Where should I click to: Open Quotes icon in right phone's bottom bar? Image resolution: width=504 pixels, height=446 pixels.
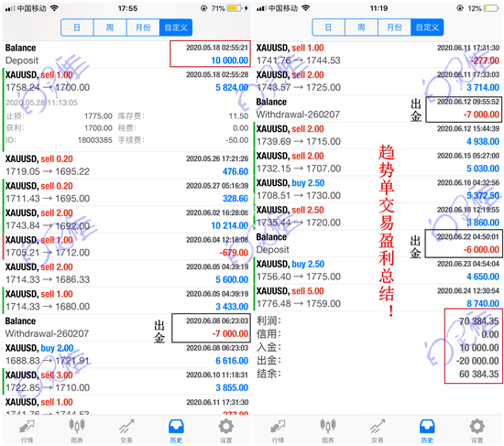[x=278, y=431]
